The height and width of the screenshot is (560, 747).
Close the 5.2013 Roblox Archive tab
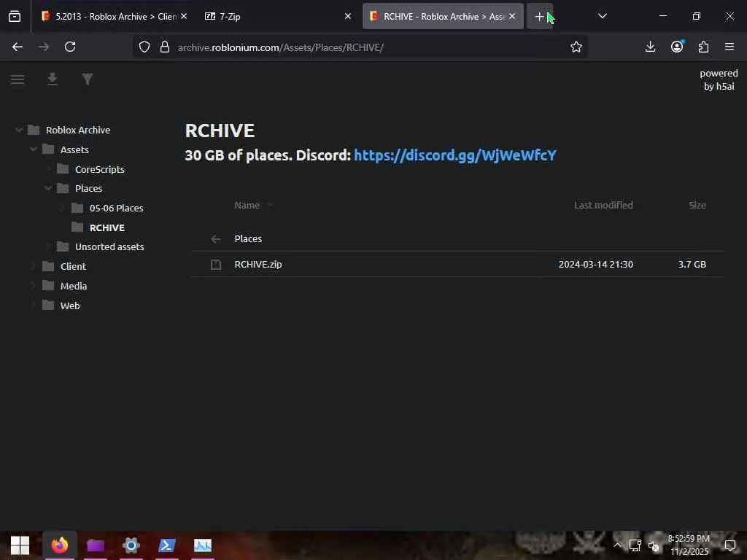183,16
